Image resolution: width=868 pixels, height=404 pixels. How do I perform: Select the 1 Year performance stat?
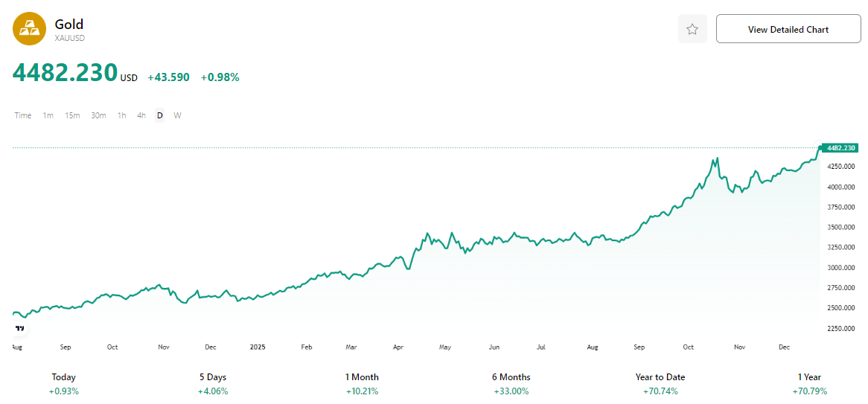click(808, 384)
